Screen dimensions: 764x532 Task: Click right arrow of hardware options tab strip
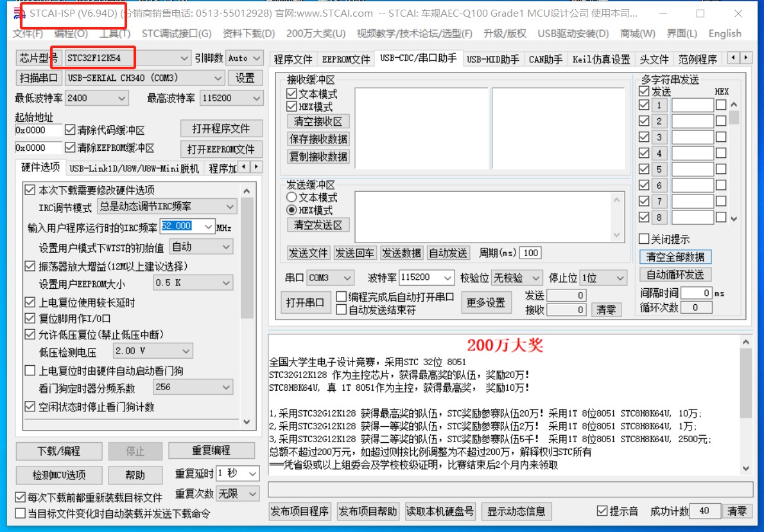[257, 167]
